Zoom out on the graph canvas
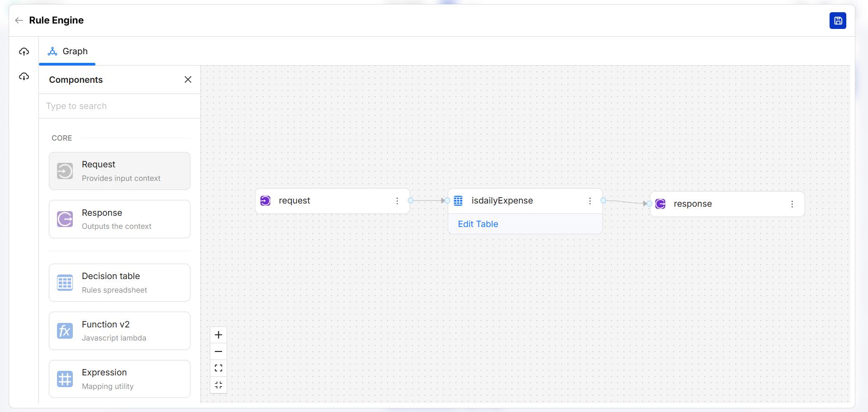This screenshot has height=412, width=868. click(x=218, y=351)
